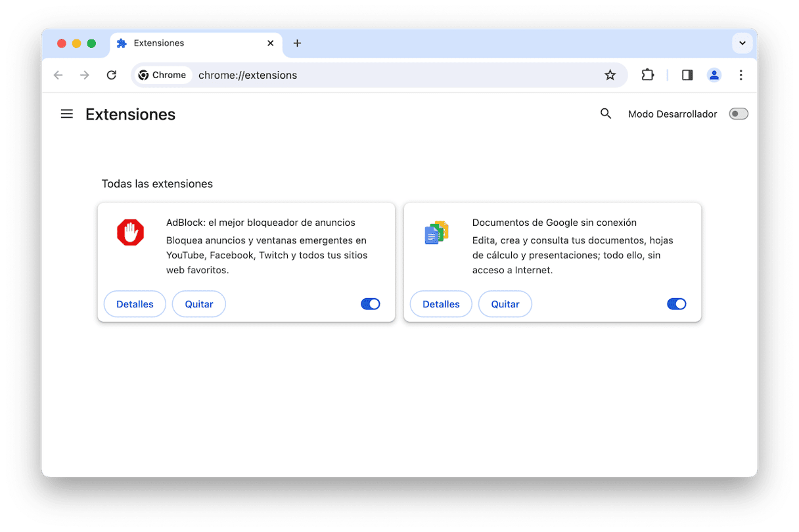Viewport: 799px width, 532px height.
Task: Click the Todas las extensiones heading
Action: click(157, 184)
